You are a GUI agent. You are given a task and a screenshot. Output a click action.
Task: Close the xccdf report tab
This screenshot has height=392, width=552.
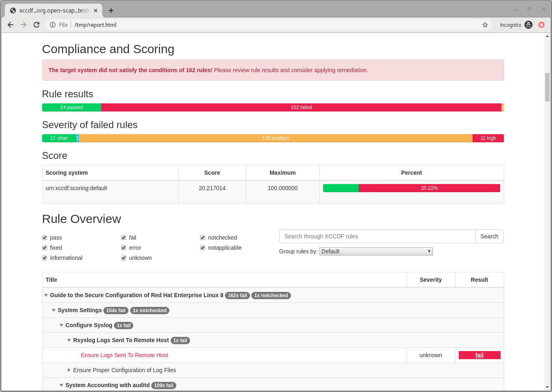96,11
